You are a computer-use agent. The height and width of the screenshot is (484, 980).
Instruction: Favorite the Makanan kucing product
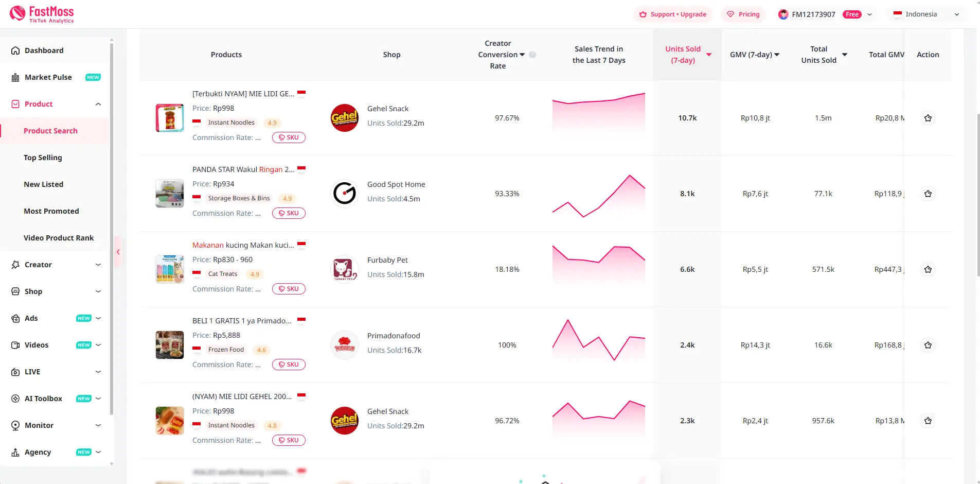click(928, 269)
